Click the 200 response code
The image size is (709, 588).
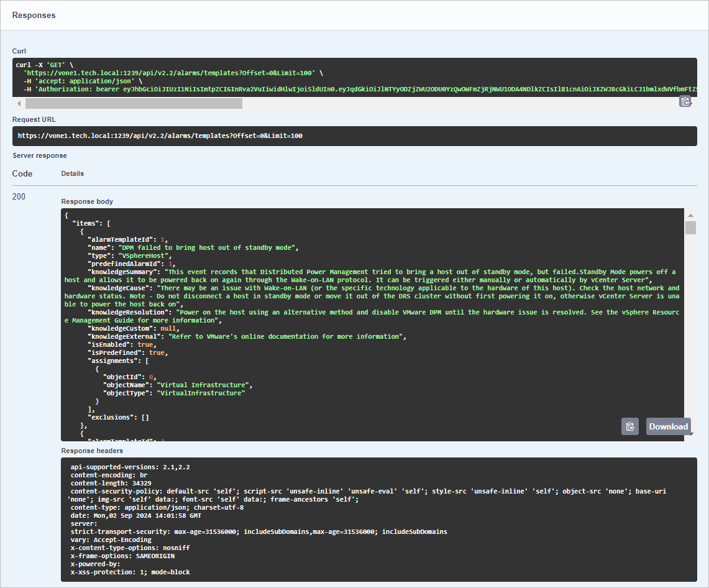pyautogui.click(x=19, y=197)
